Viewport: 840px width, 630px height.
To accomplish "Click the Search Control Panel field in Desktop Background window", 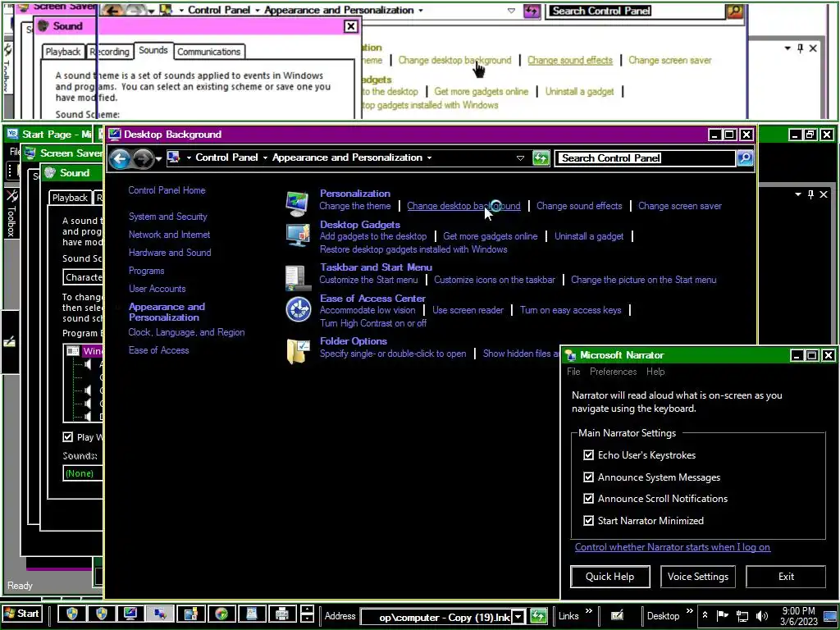I will tap(645, 158).
